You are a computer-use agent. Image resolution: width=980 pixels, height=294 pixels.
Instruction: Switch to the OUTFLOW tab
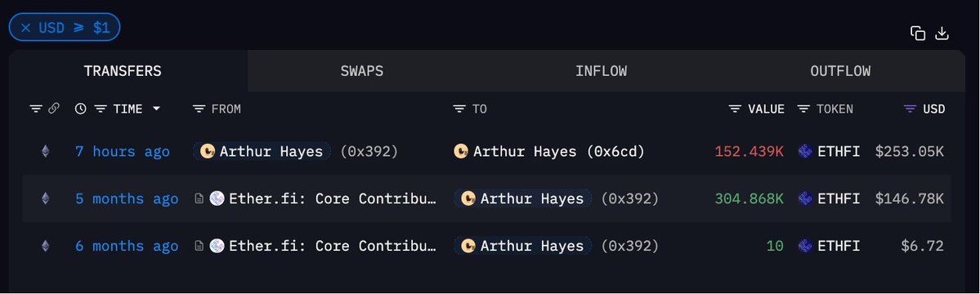click(x=840, y=70)
